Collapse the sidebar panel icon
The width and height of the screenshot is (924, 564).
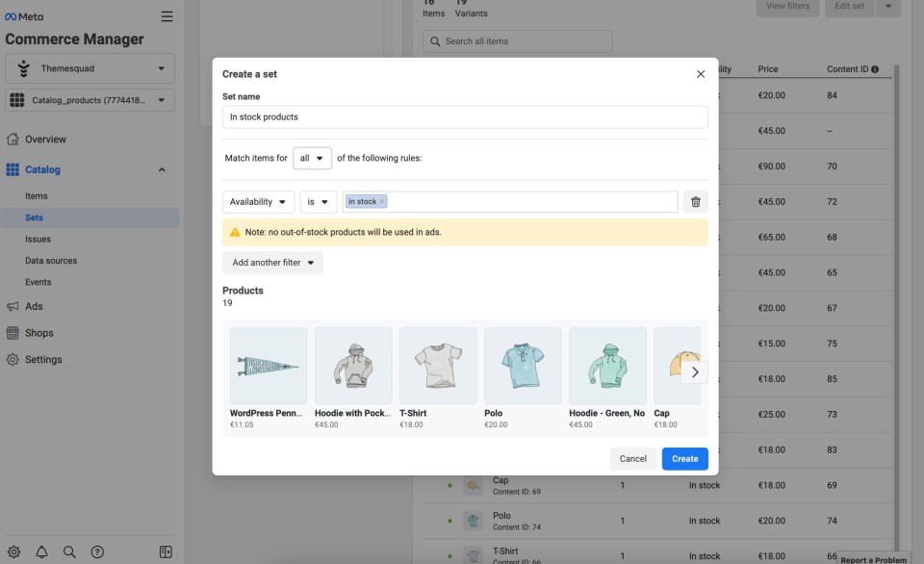tap(166, 551)
